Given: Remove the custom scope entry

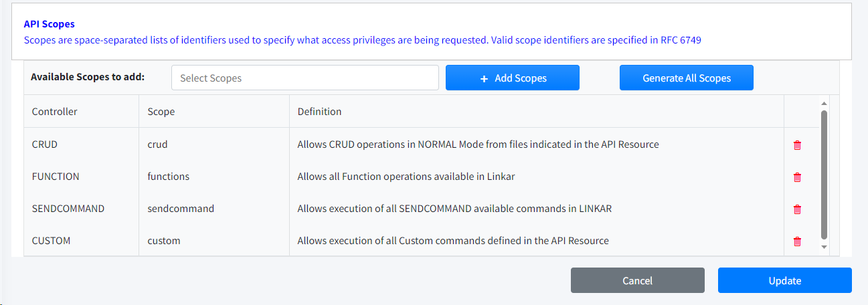Looking at the screenshot, I should [x=797, y=241].
